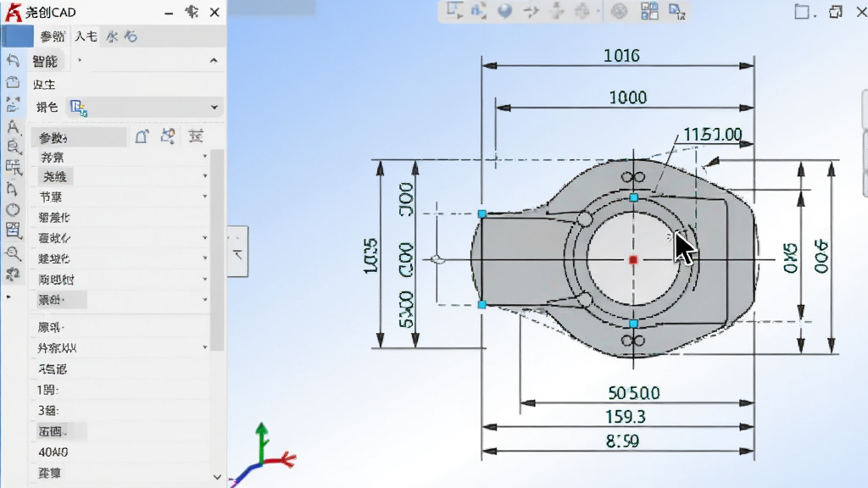The height and width of the screenshot is (488, 868).
Task: Click the undo arrow icon in the left sidebar
Action: pos(13,61)
